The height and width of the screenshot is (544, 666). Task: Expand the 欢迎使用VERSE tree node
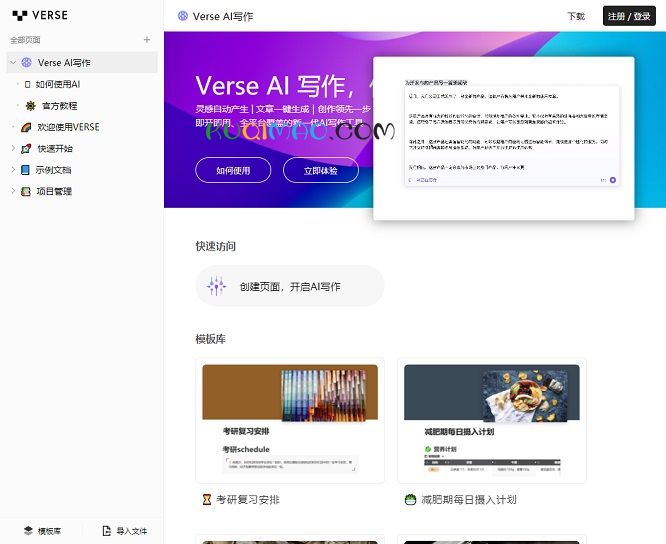point(13,127)
